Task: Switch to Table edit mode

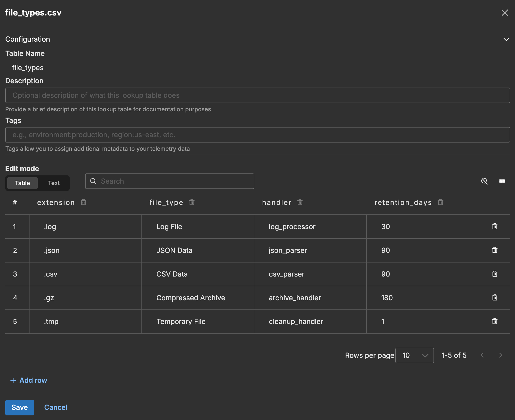Action: pyautogui.click(x=22, y=183)
